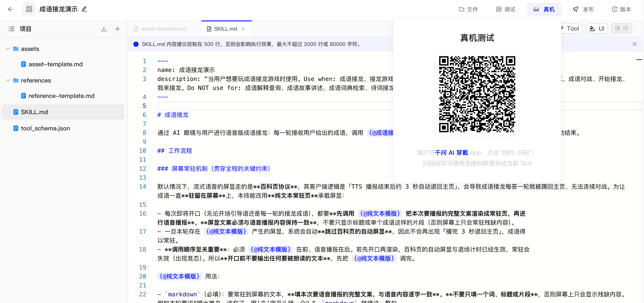Image resolution: width=644 pixels, height=303 pixels.
Task: Add a new file with the plus icon
Action: (x=118, y=29)
